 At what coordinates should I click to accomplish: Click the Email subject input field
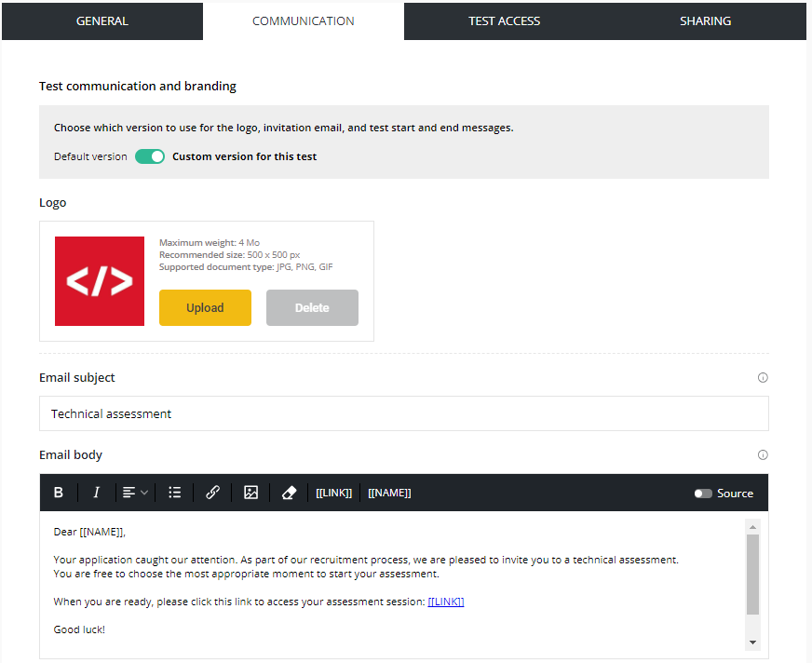coord(403,413)
